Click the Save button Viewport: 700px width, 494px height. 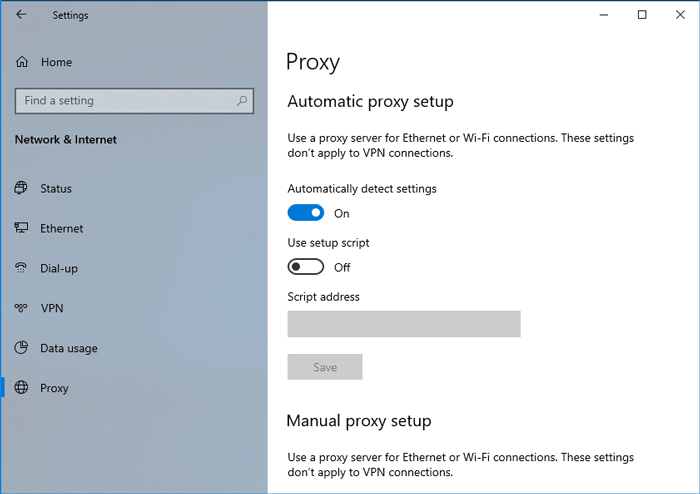(x=325, y=367)
